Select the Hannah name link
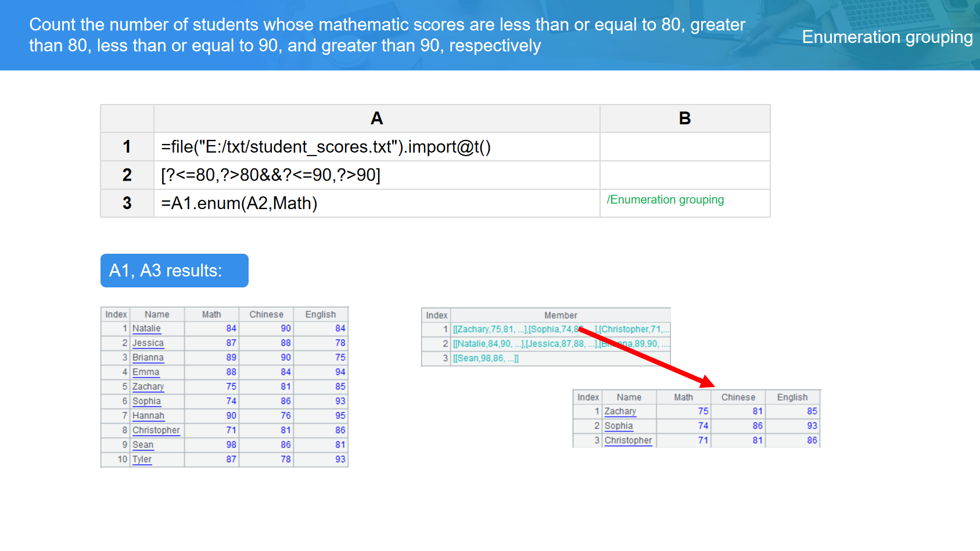The height and width of the screenshot is (551, 980). 148,416
